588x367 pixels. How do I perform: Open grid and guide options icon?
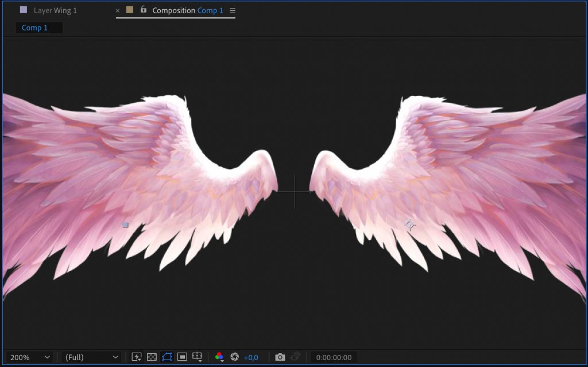(x=198, y=357)
